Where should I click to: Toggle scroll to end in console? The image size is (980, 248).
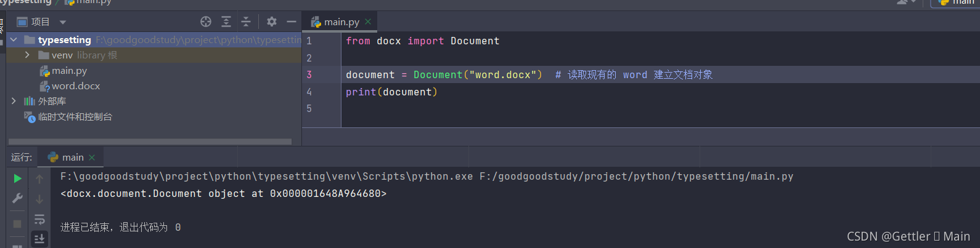click(39, 239)
